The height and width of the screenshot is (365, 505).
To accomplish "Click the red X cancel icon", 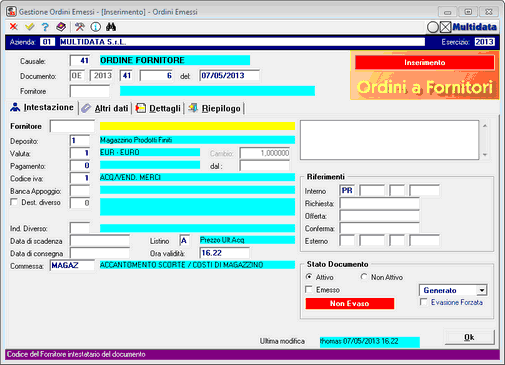I will click(x=13, y=27).
